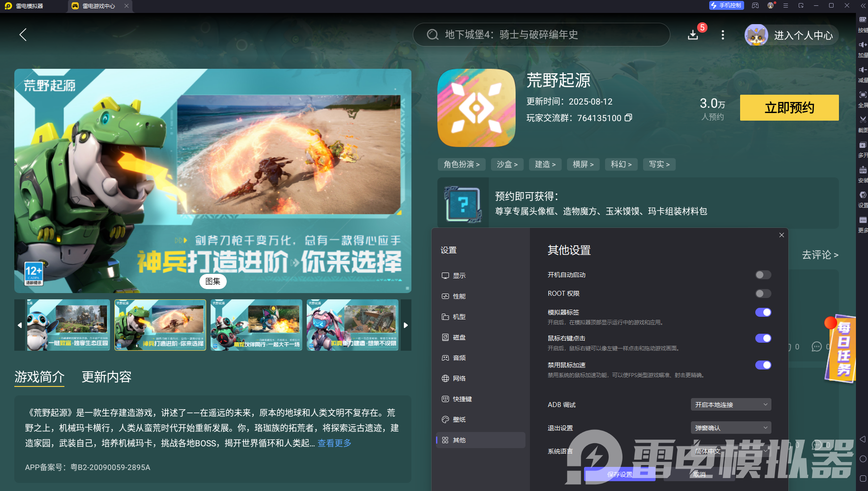868x491 pixels.
Task: Enable 开机自动启动 toggle
Action: (x=763, y=275)
